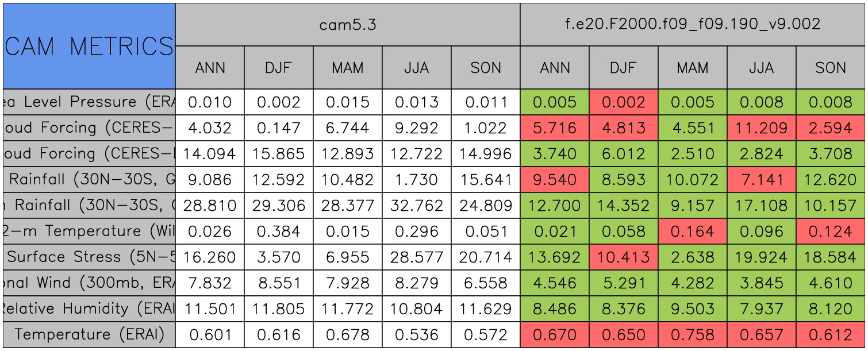The width and height of the screenshot is (868, 351).
Task: Select the Relative Humidity row label
Action: coord(89,309)
